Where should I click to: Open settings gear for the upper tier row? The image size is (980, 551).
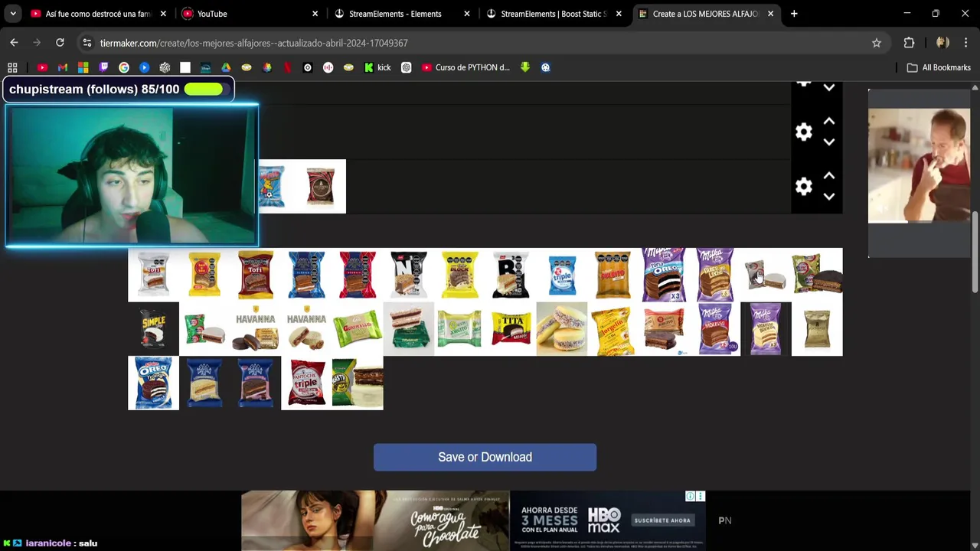[x=803, y=132]
